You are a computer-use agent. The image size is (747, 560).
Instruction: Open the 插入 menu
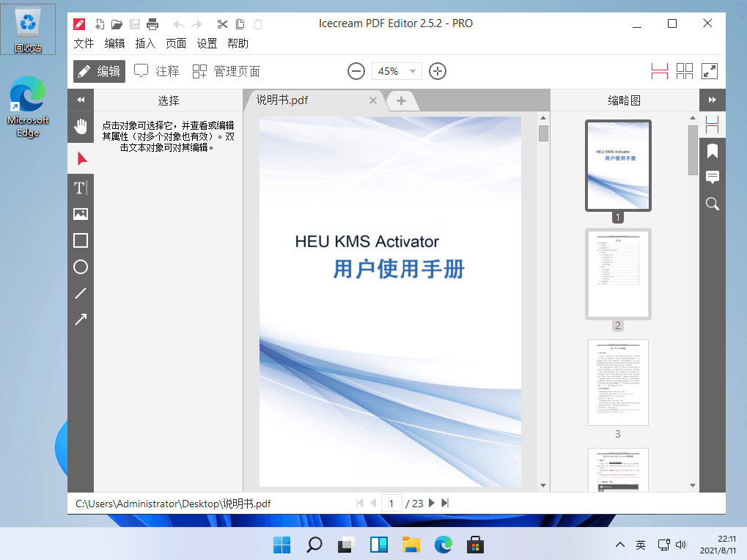[x=145, y=43]
